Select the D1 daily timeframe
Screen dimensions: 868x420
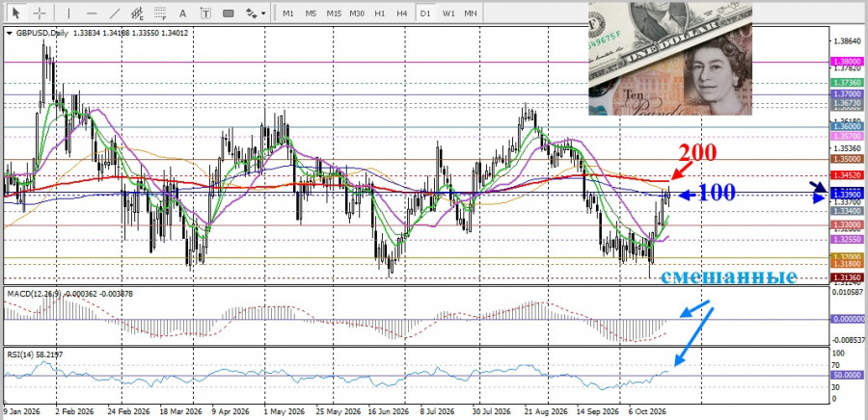[x=425, y=13]
